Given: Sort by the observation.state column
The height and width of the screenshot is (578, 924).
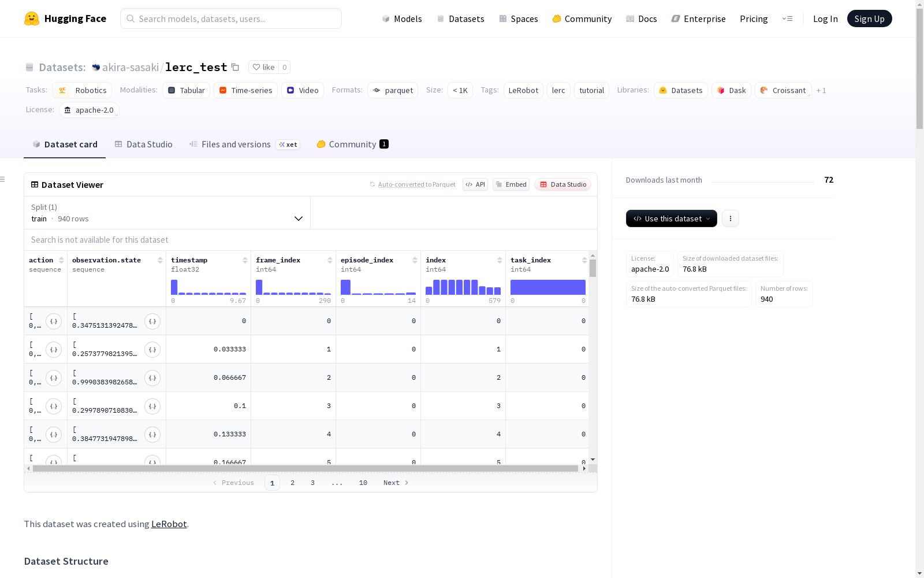Looking at the screenshot, I should pos(160,260).
